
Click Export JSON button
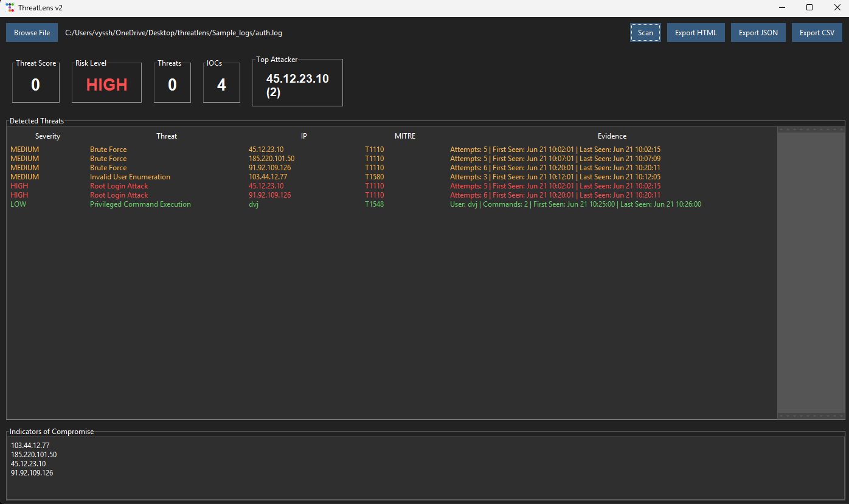click(758, 33)
